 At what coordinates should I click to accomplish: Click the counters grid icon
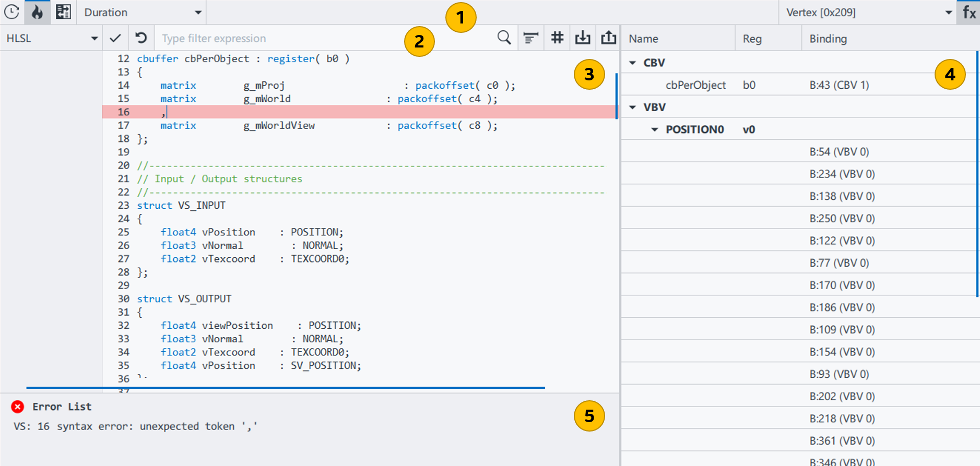click(63, 12)
